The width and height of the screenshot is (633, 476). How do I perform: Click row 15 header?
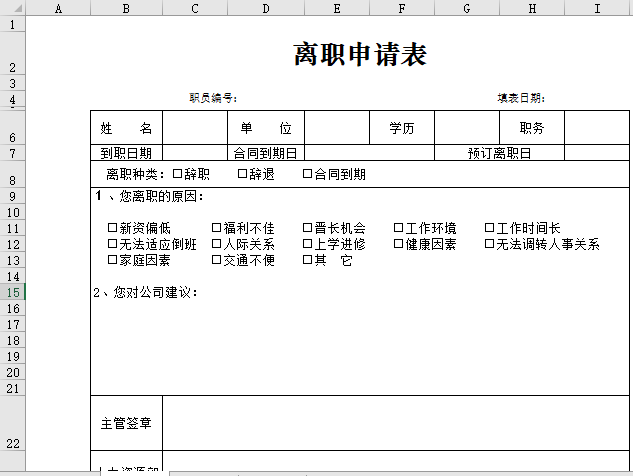[x=12, y=292]
